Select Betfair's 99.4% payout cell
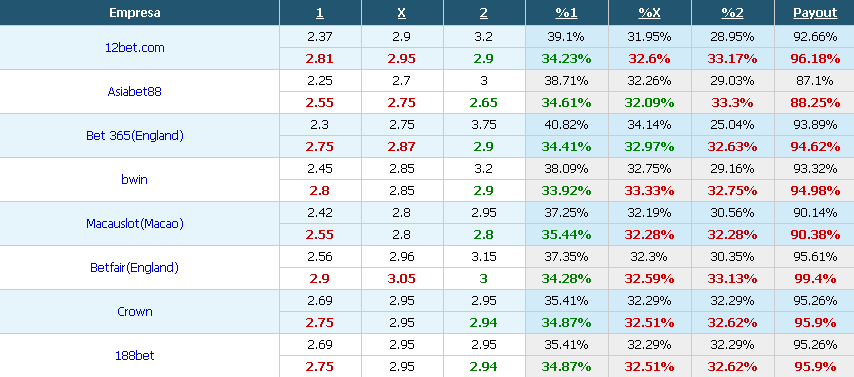Image resolution: width=854 pixels, height=377 pixels. 815,278
